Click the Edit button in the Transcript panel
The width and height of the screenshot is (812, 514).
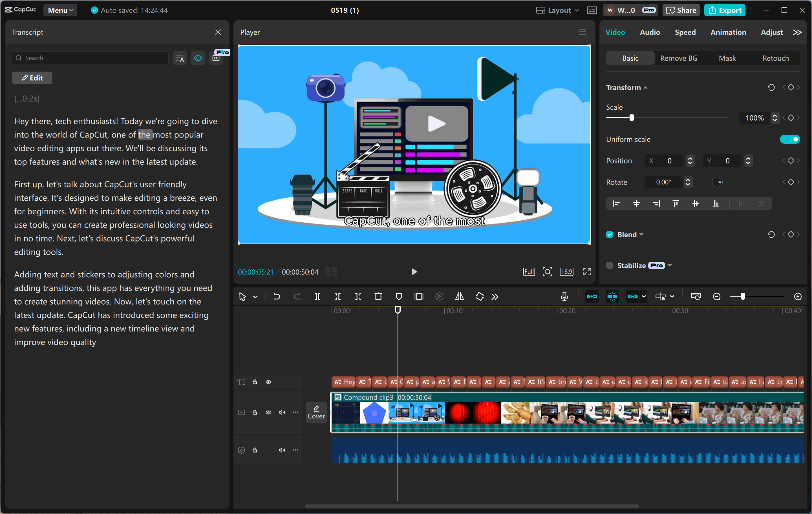point(32,77)
